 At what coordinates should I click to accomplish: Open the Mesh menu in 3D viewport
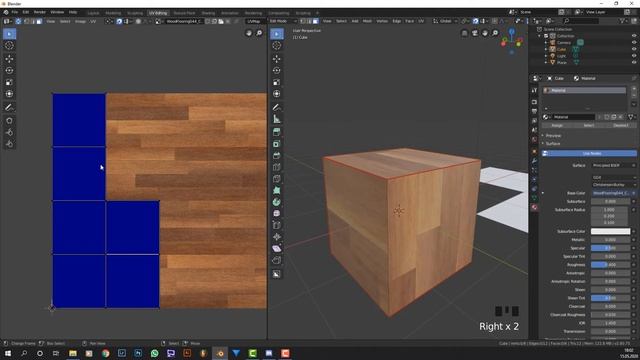click(367, 21)
